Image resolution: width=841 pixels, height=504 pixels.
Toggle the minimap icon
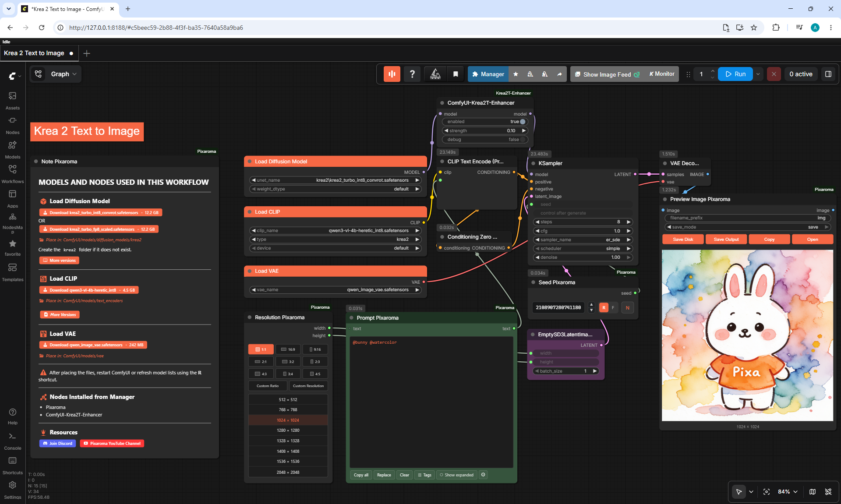coord(813,492)
